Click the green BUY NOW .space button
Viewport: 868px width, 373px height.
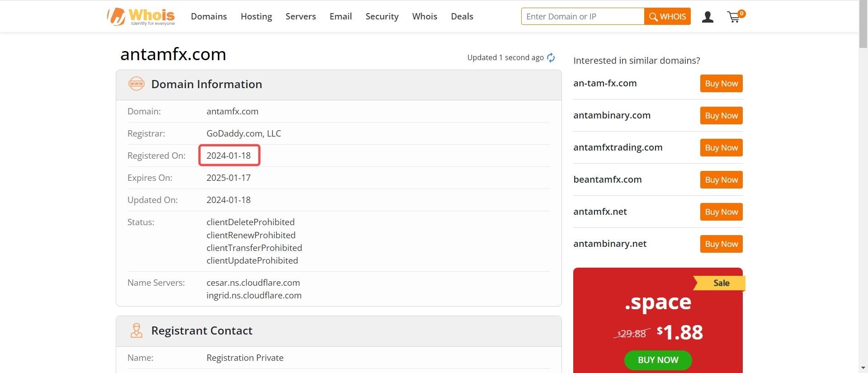coord(658,360)
